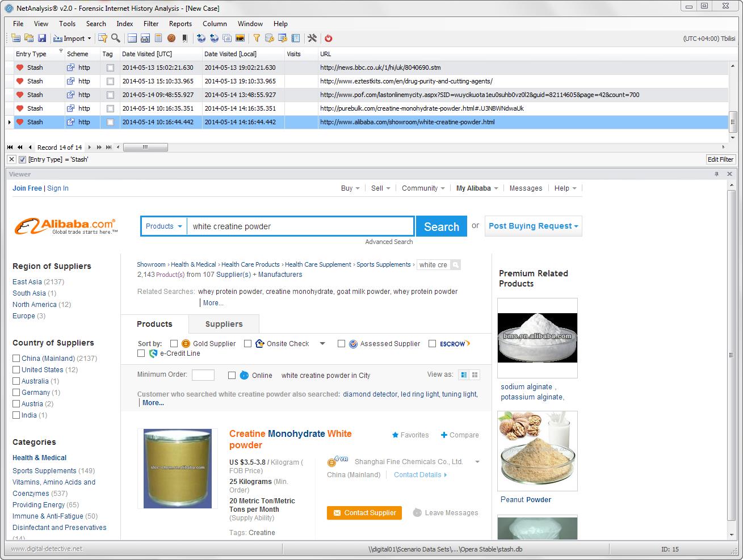Open the Products search category dropdown

click(164, 226)
